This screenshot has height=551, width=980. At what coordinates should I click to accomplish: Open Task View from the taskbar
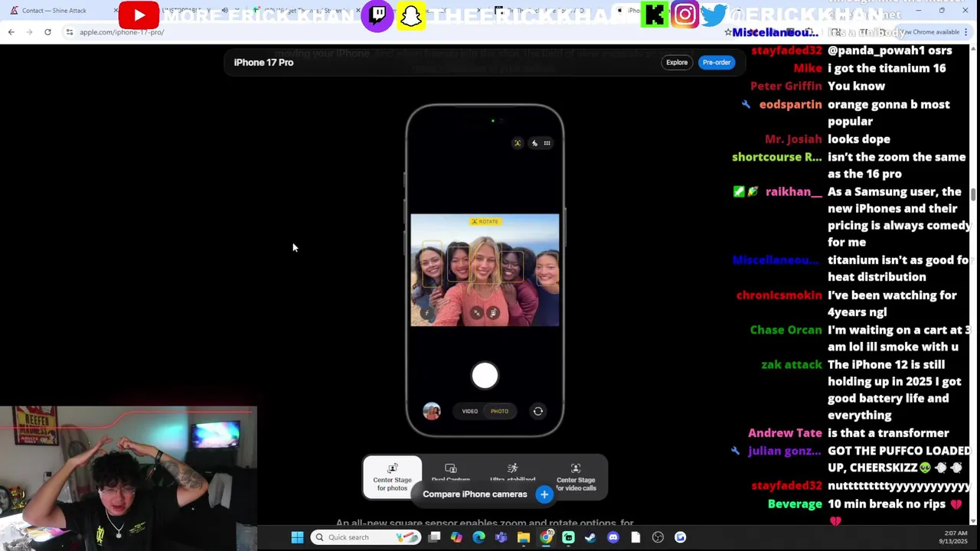tap(434, 537)
